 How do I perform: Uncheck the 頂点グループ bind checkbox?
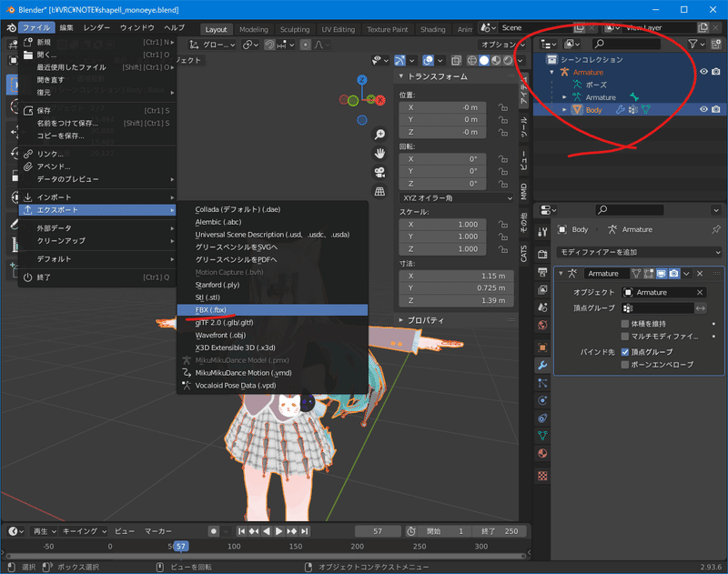[625, 352]
